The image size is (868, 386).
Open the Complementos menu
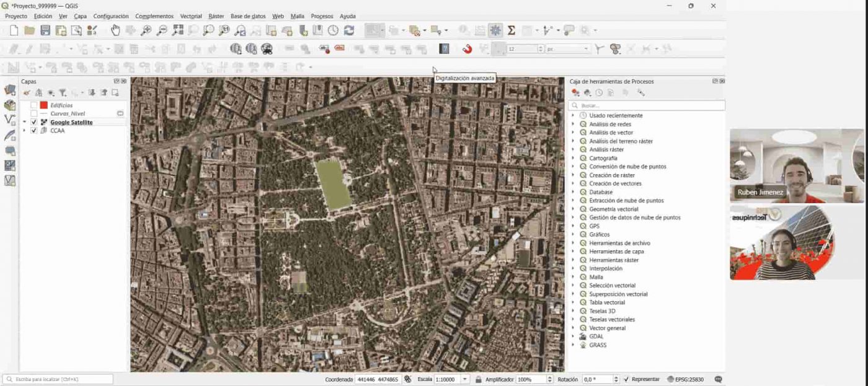pos(154,16)
